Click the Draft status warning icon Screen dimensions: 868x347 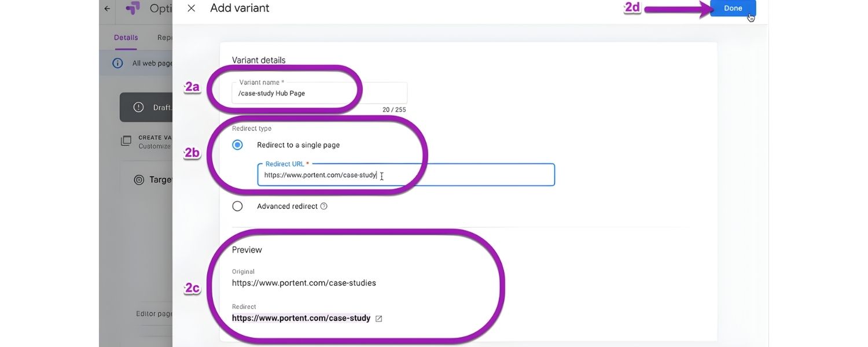click(x=138, y=107)
